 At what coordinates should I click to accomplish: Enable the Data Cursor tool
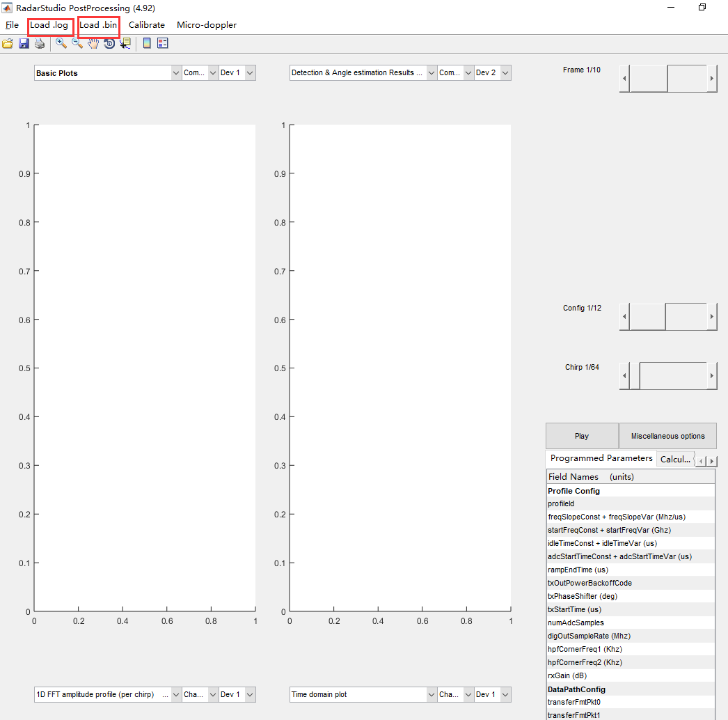[x=125, y=44]
